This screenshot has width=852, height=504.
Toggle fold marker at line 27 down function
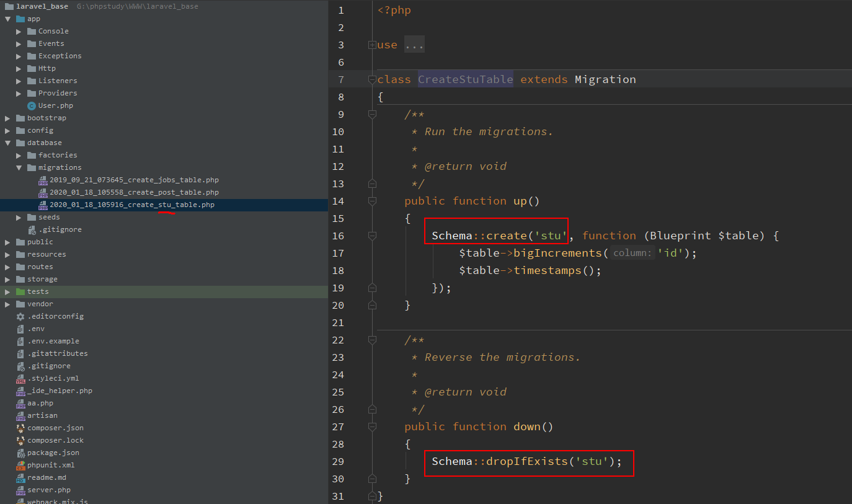(x=372, y=427)
